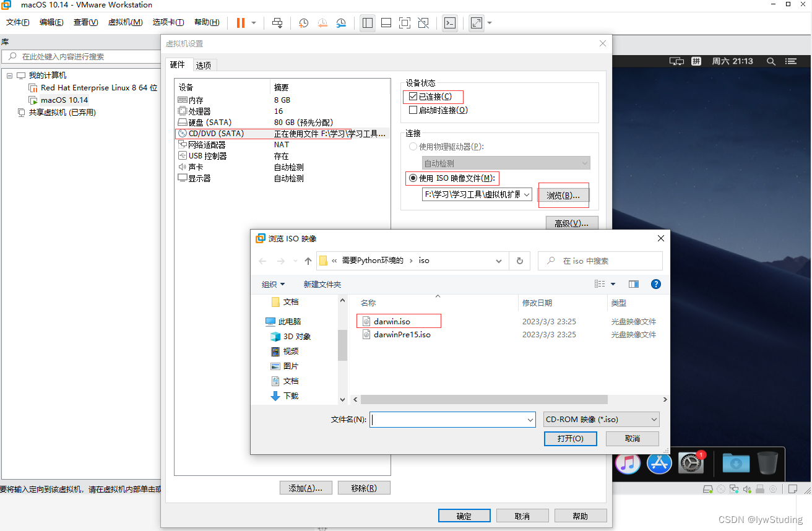Select the darwinPre15.iso file
Image resolution: width=812 pixels, height=531 pixels.
click(x=402, y=334)
